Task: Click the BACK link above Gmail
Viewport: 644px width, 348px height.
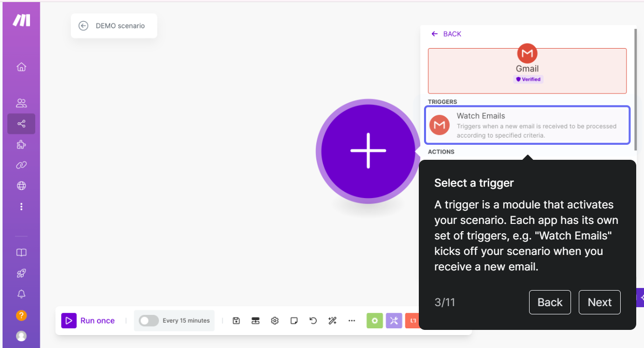Action: click(446, 34)
